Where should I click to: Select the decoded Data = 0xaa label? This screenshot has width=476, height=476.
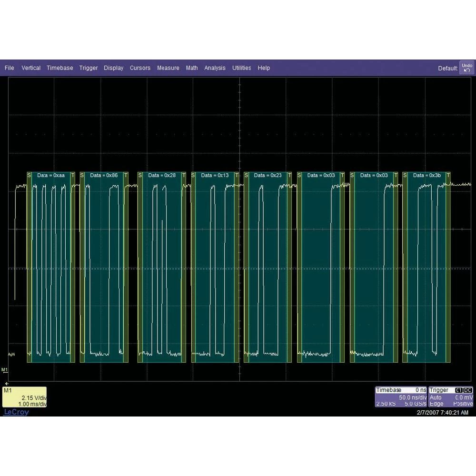point(51,176)
